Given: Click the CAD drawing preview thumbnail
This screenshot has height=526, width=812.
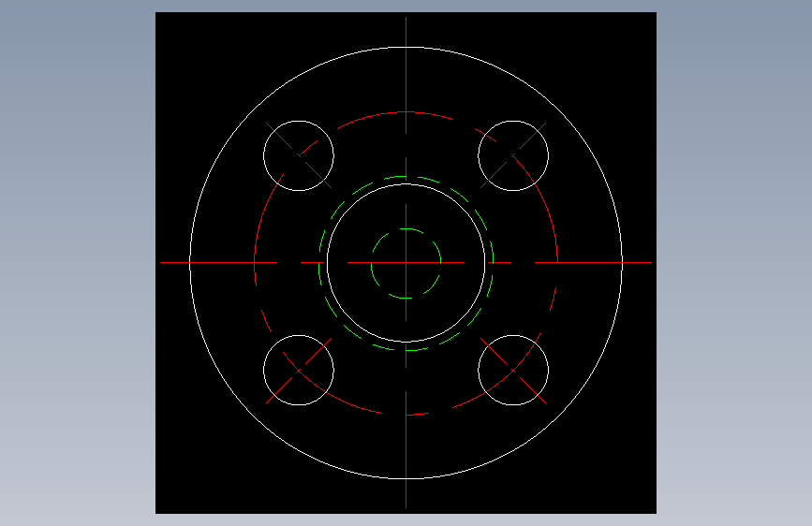Looking at the screenshot, I should [x=406, y=263].
